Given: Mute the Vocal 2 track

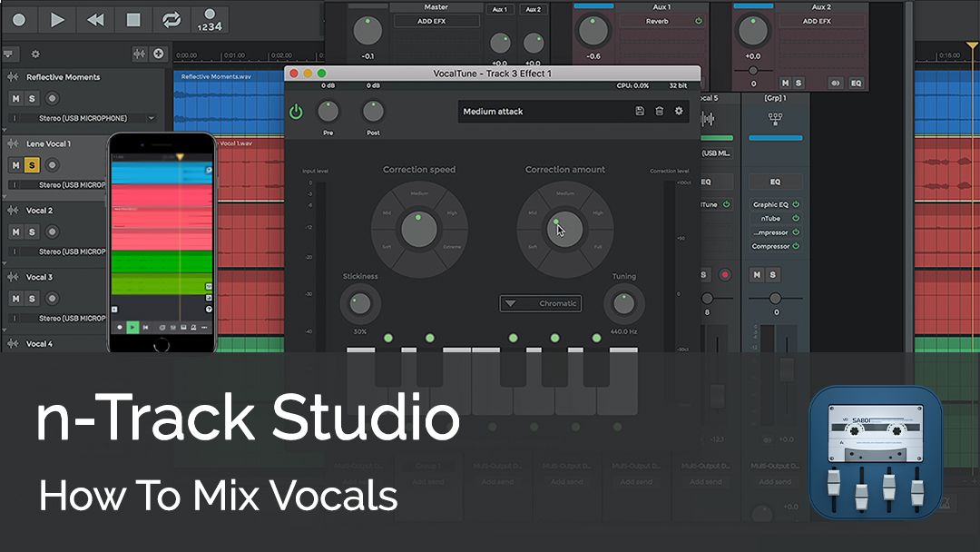Looking at the screenshot, I should tap(16, 232).
